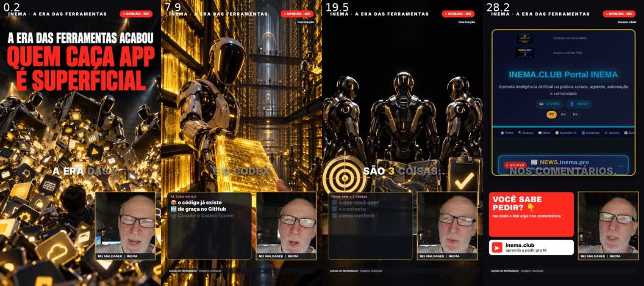This screenshot has width=644, height=286.
Task: Click the 'o contexto' line
Action: [x=352, y=209]
